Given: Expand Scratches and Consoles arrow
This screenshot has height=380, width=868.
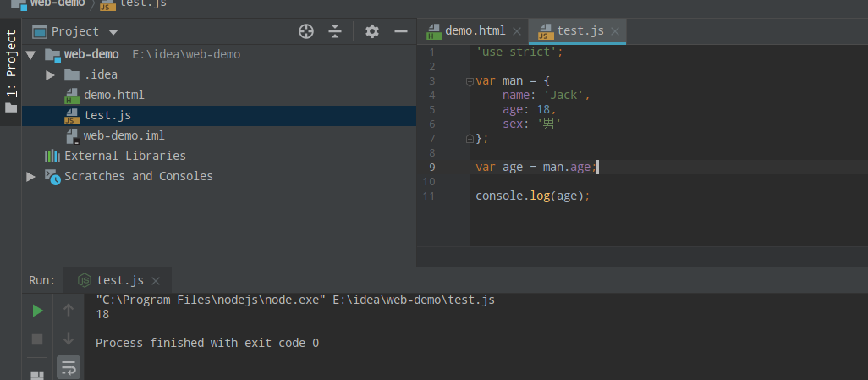Looking at the screenshot, I should (x=31, y=176).
